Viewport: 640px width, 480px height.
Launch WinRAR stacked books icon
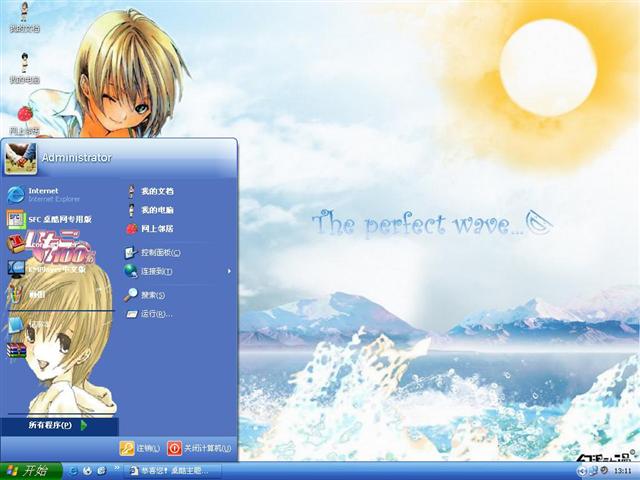16,350
